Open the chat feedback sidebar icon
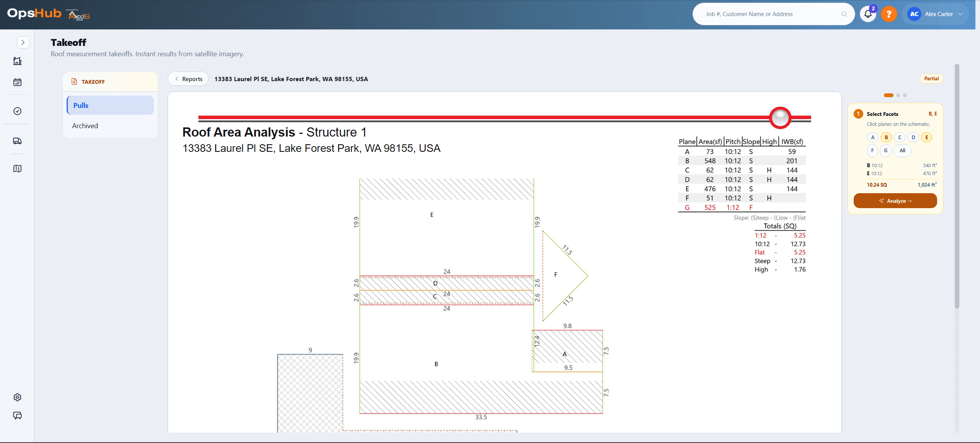The height and width of the screenshot is (443, 980). tap(17, 415)
